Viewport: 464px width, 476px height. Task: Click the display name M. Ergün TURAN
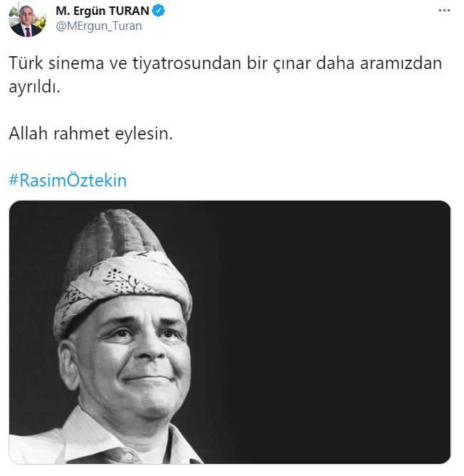102,11
